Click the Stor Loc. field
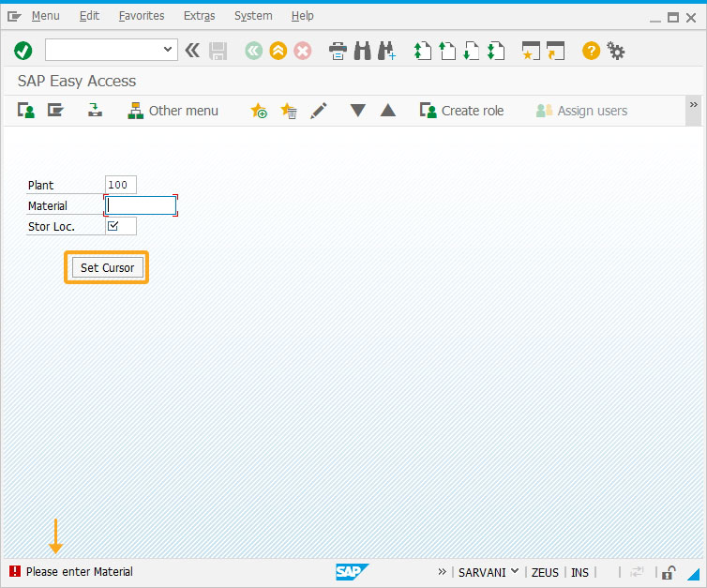Viewport: 707px width, 588px height. point(121,226)
